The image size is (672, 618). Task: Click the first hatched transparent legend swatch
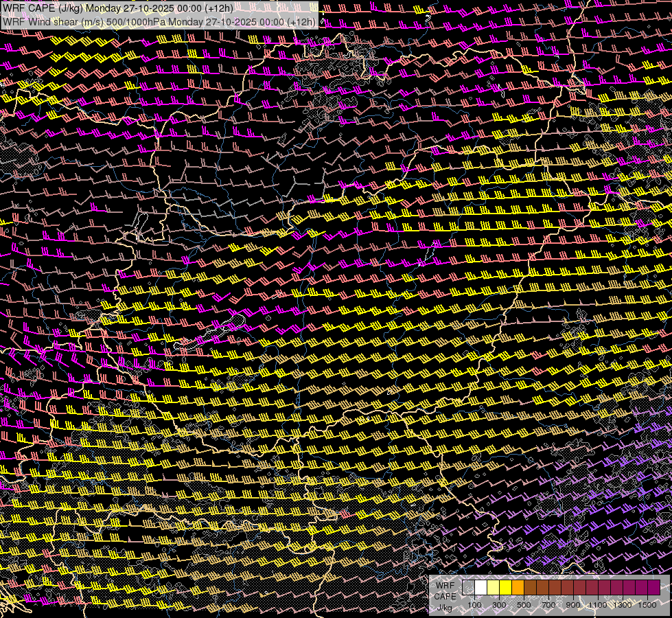(468, 588)
